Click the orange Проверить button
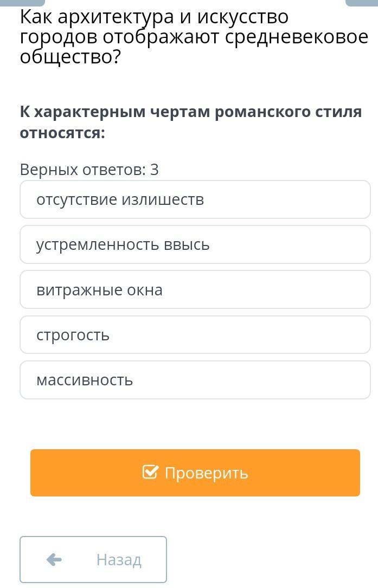 pos(195,473)
